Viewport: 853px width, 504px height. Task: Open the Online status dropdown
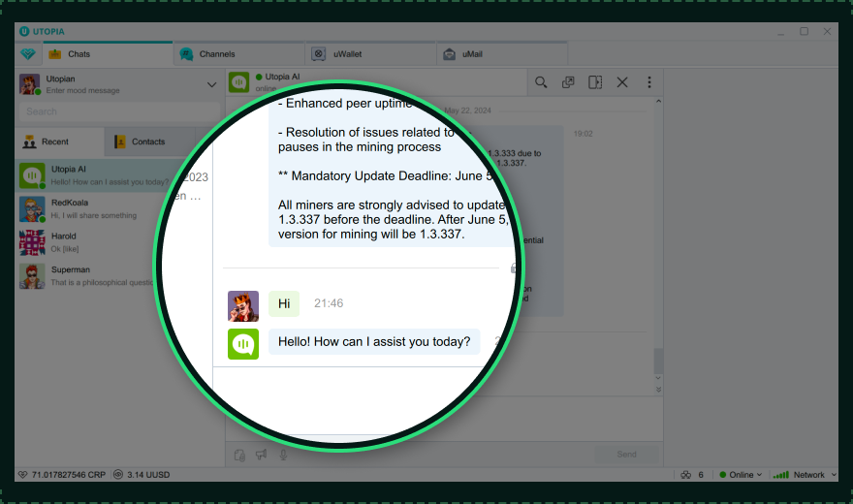[741, 475]
